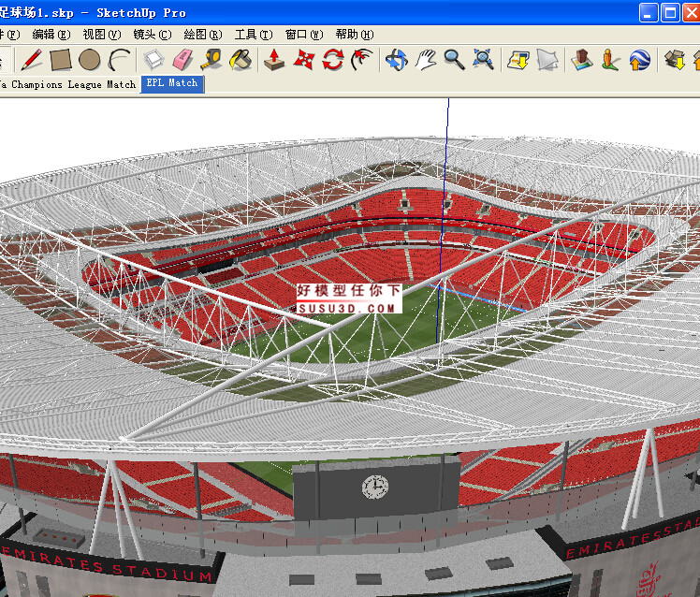Click the Zoom Extents tool

pos(483,59)
